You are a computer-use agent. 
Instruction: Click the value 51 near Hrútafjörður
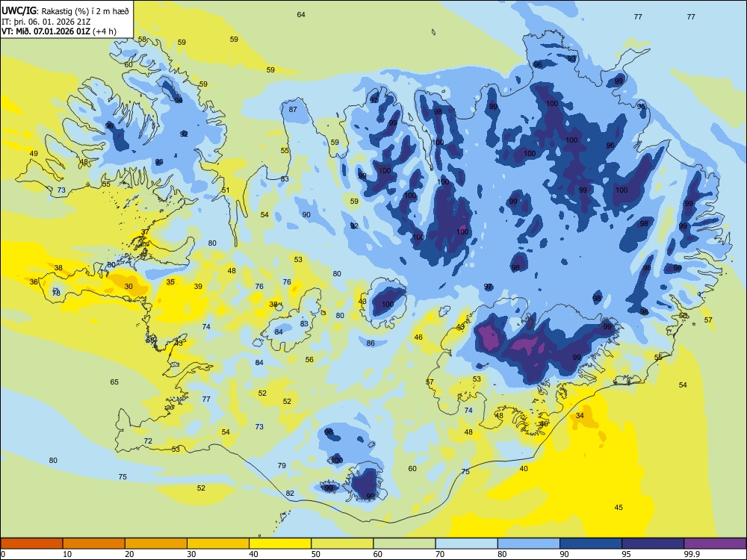point(226,190)
